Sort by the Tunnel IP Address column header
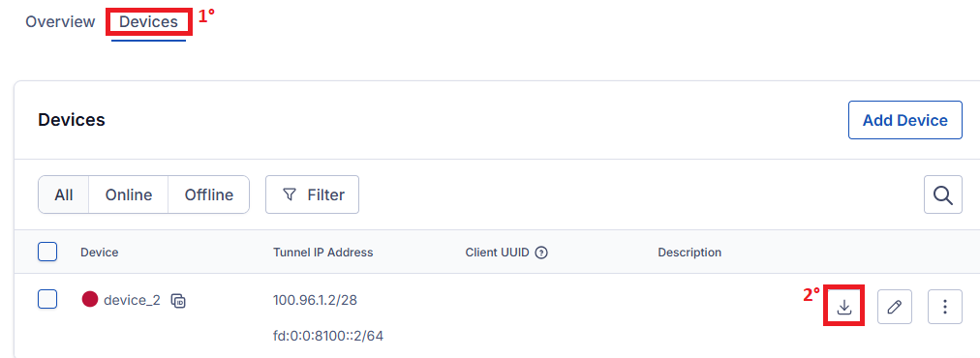Viewport: 980px width, 358px height. click(323, 253)
